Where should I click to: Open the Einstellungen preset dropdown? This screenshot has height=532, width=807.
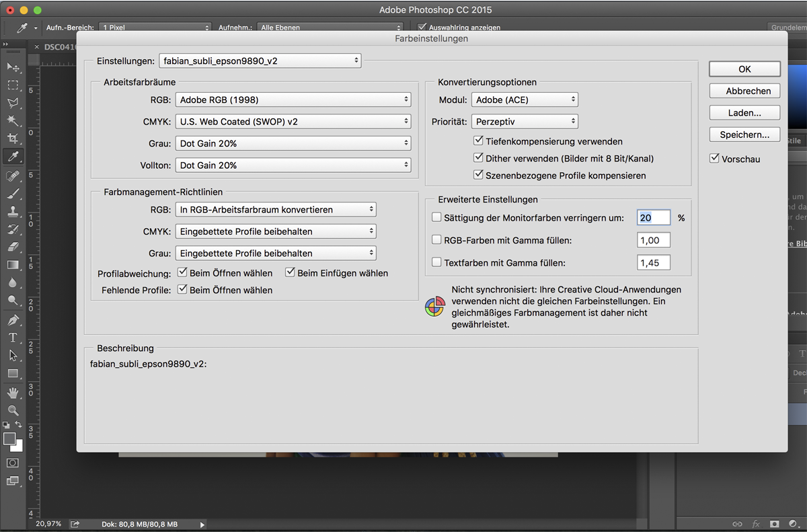[x=260, y=61]
